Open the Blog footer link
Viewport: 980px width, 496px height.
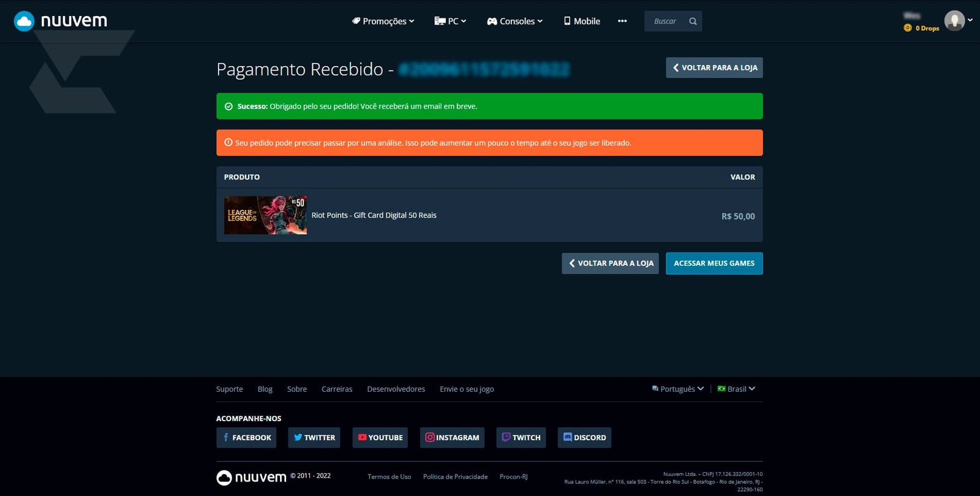(265, 389)
